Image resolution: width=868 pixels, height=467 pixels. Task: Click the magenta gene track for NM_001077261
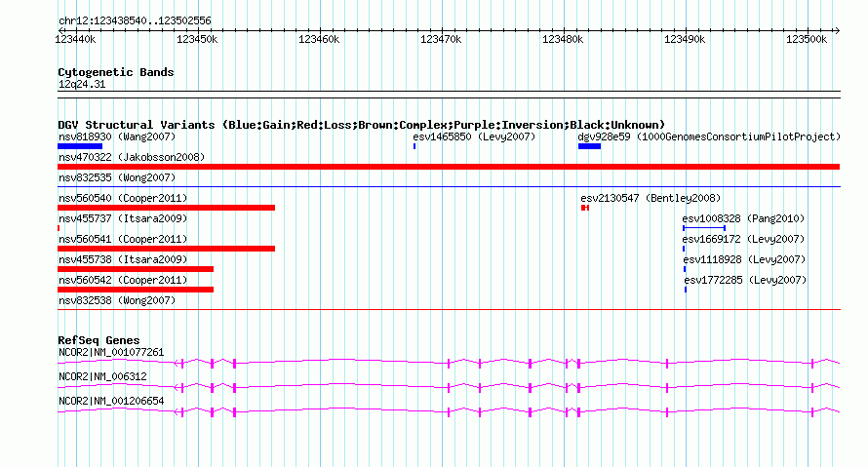pos(449,363)
